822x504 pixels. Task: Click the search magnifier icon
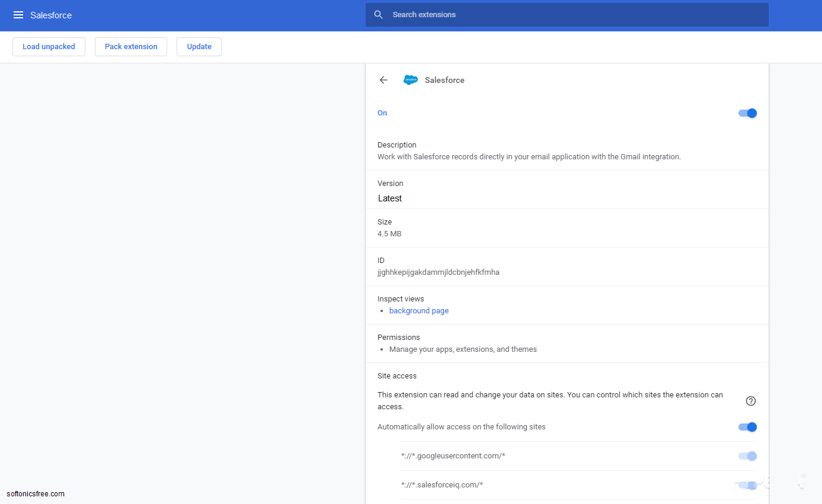point(379,15)
